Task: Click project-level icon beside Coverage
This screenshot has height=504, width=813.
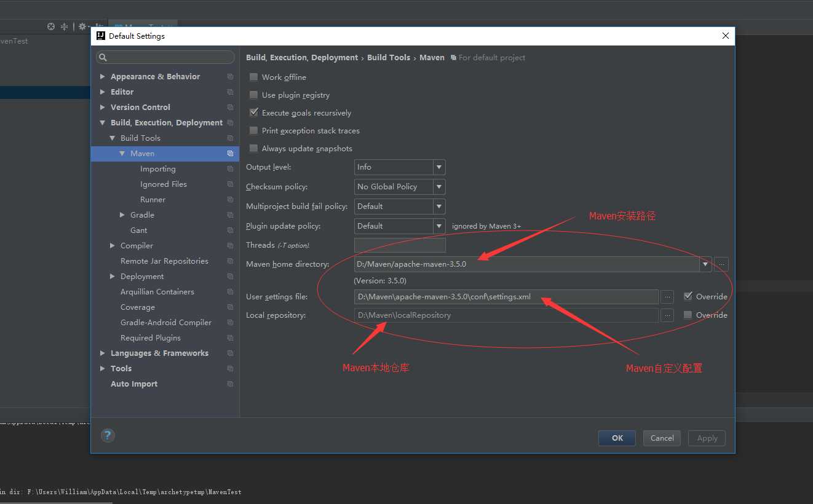Action: (x=230, y=307)
